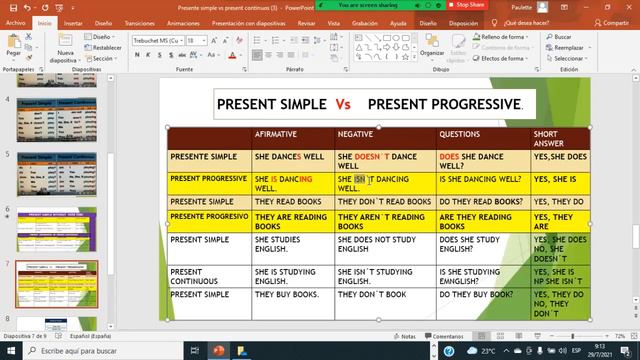Justify the text alignment
The height and width of the screenshot is (360, 640).
tap(291, 55)
